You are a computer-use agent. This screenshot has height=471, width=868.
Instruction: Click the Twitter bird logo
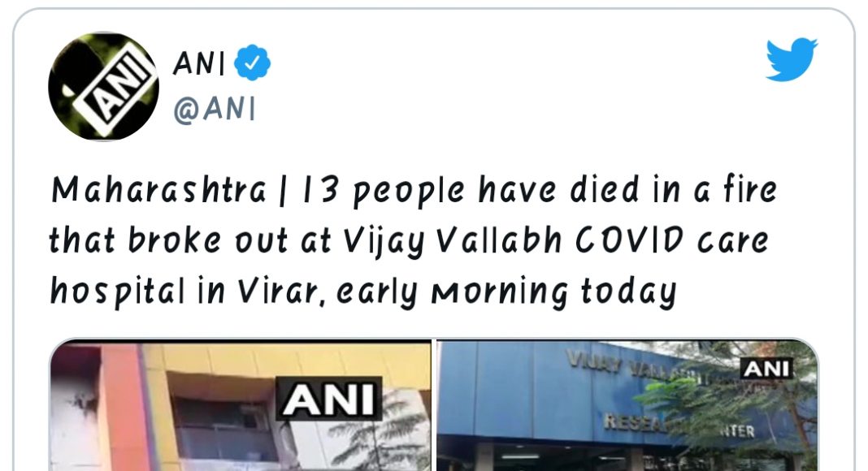[791, 61]
